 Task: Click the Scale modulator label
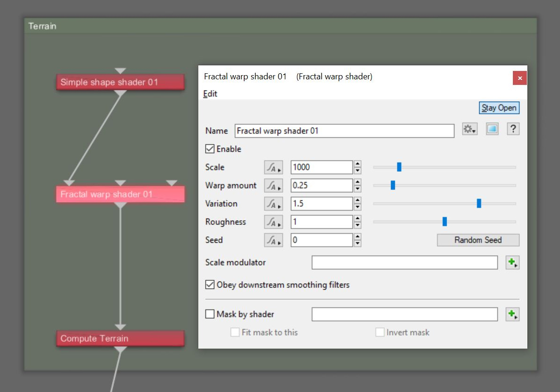pos(236,262)
